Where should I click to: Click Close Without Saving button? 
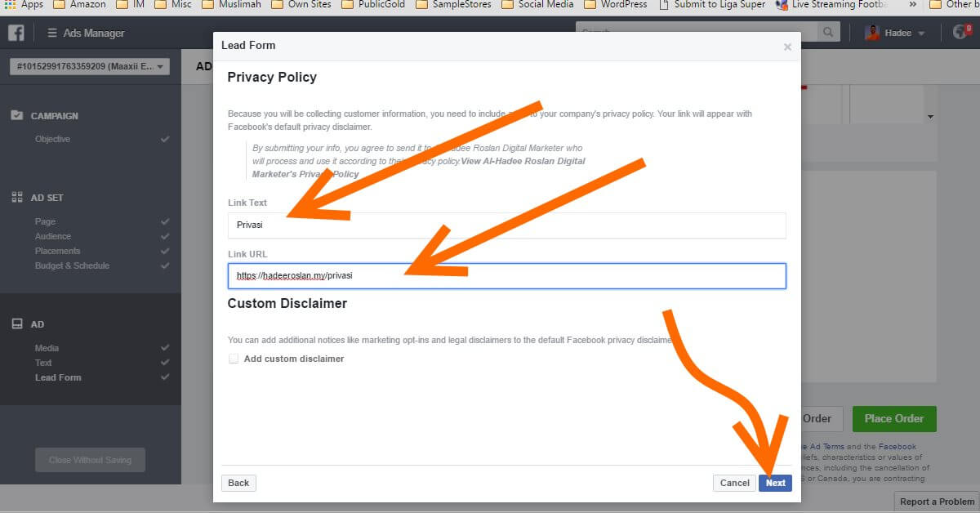click(90, 460)
